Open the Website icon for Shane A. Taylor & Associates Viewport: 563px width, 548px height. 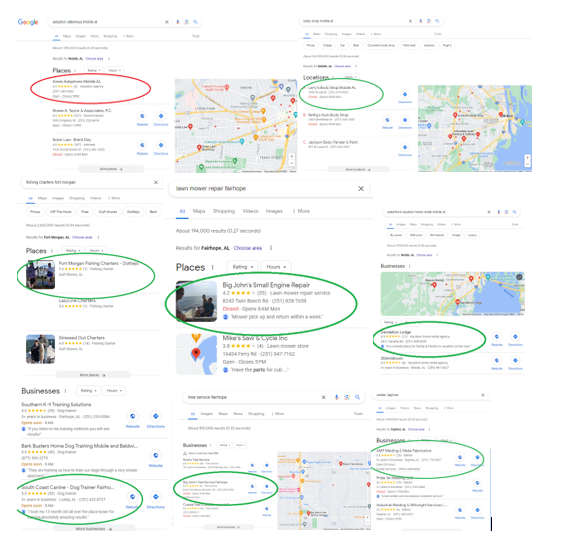(143, 116)
